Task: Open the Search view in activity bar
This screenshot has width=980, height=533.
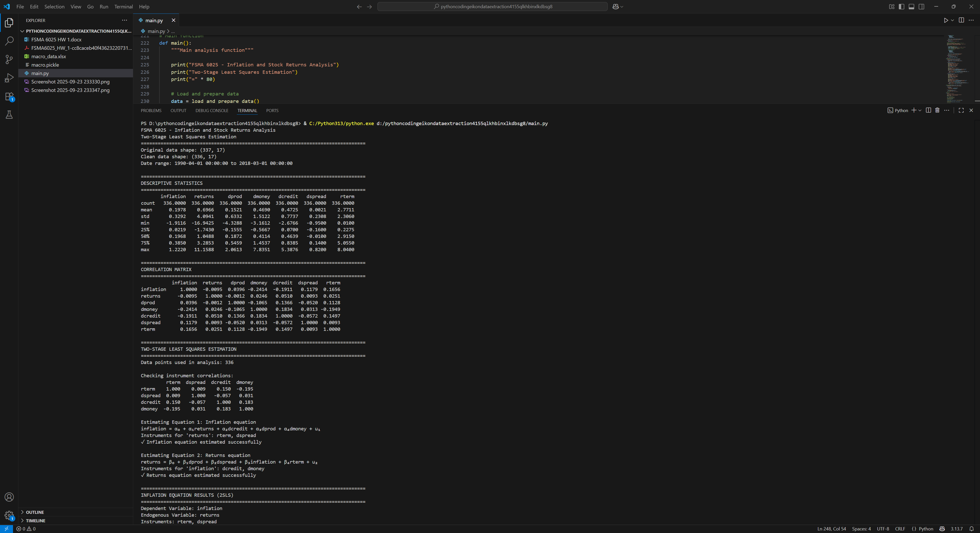Action: coord(9,41)
